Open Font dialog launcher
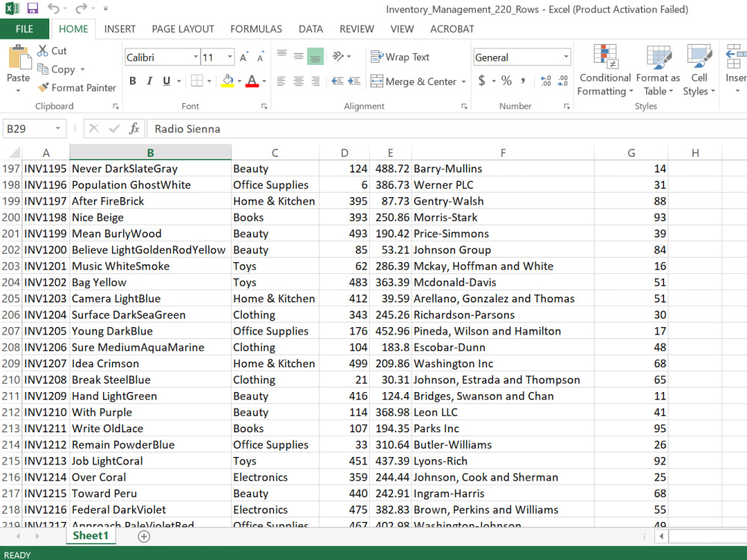The width and height of the screenshot is (747, 560). tap(264, 106)
